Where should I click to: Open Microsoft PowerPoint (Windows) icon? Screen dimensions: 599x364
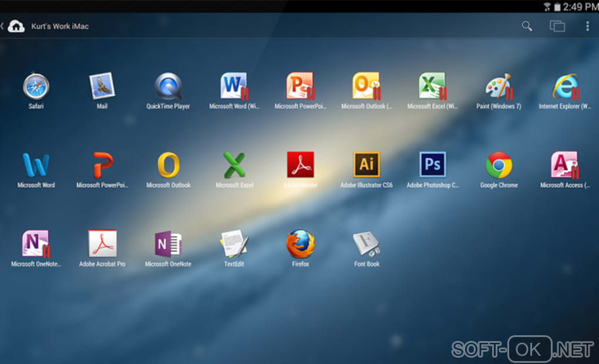(300, 86)
